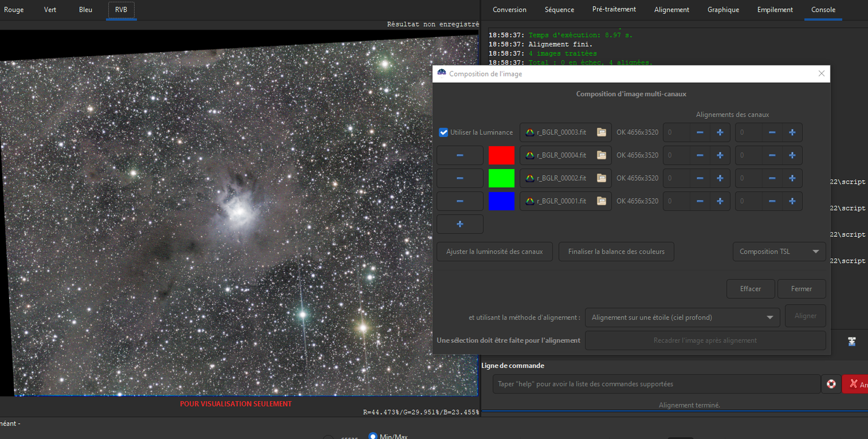Add a new channel layer with plus button
868x439 pixels.
[x=459, y=224]
